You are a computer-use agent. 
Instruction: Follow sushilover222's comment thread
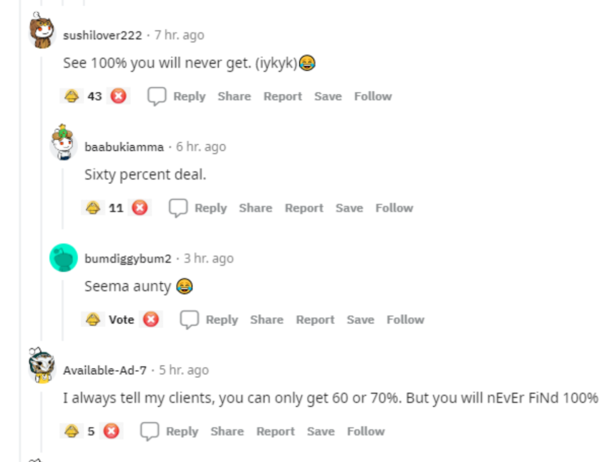click(x=373, y=96)
